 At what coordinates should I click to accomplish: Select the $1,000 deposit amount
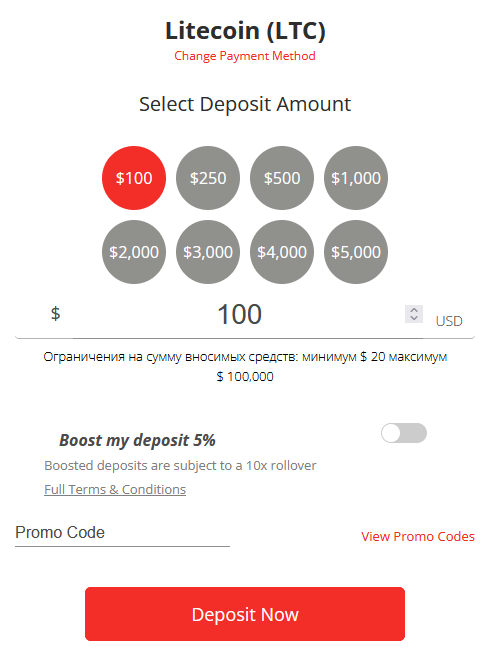356,178
